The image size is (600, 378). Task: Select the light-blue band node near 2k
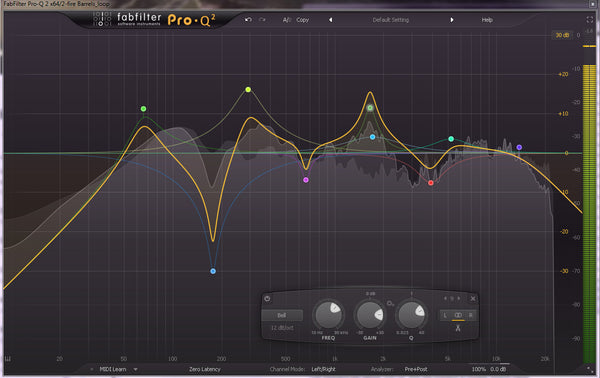373,137
